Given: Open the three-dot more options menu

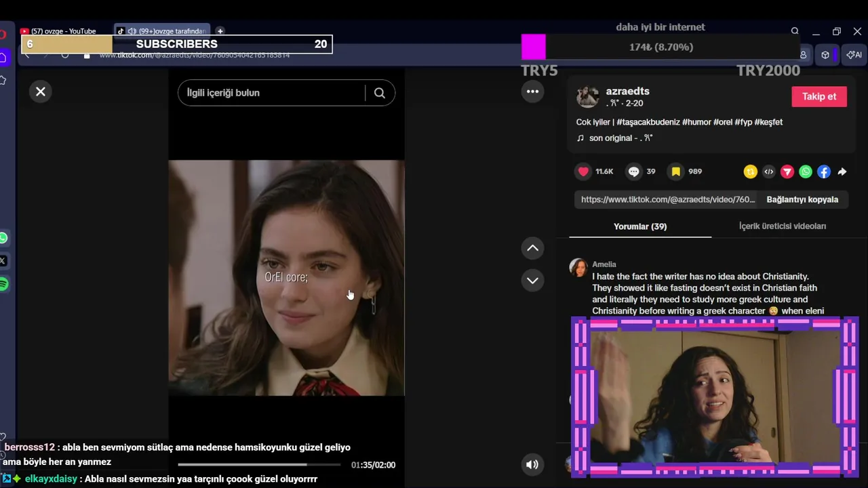Looking at the screenshot, I should click(532, 91).
